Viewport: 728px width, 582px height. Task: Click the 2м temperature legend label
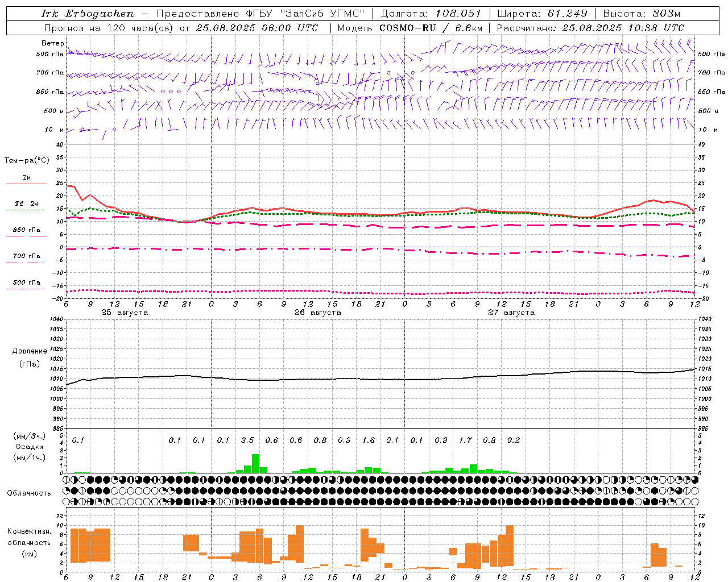[x=27, y=178]
